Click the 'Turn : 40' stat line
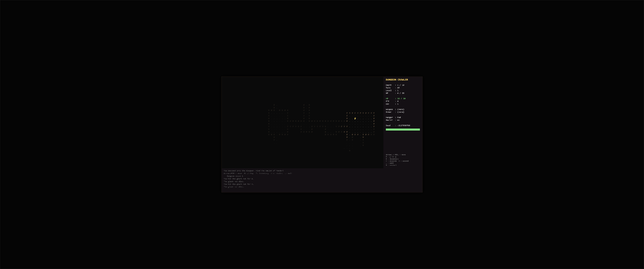Viewport: 644px width, 269px height. 393,88
